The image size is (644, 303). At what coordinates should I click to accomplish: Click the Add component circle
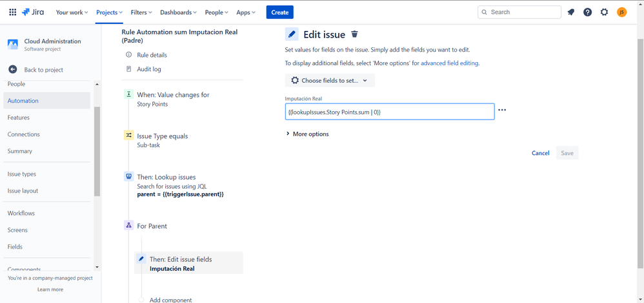(141, 300)
